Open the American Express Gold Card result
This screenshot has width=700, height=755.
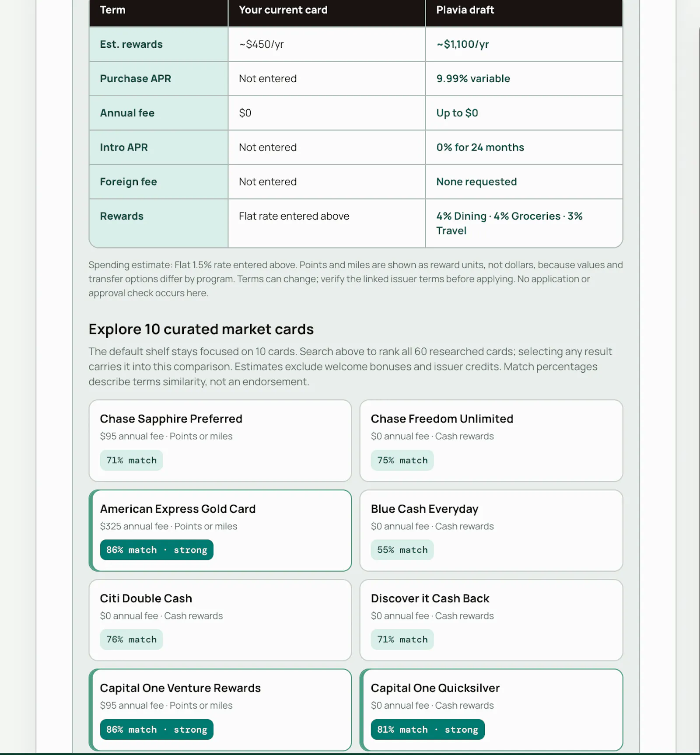tap(220, 530)
